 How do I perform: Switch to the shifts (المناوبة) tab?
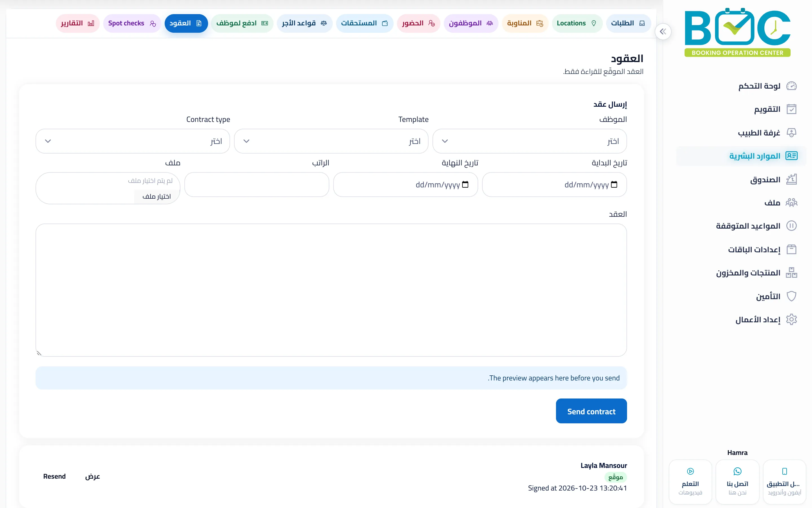[525, 23]
